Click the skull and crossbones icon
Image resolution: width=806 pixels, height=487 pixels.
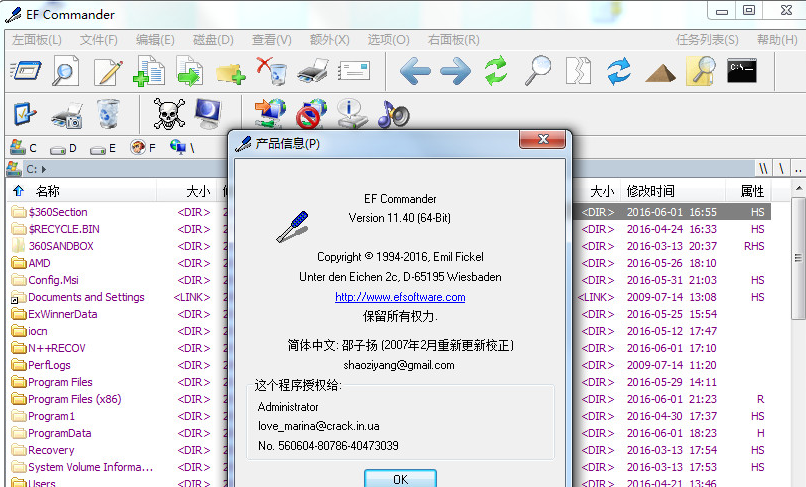click(169, 114)
